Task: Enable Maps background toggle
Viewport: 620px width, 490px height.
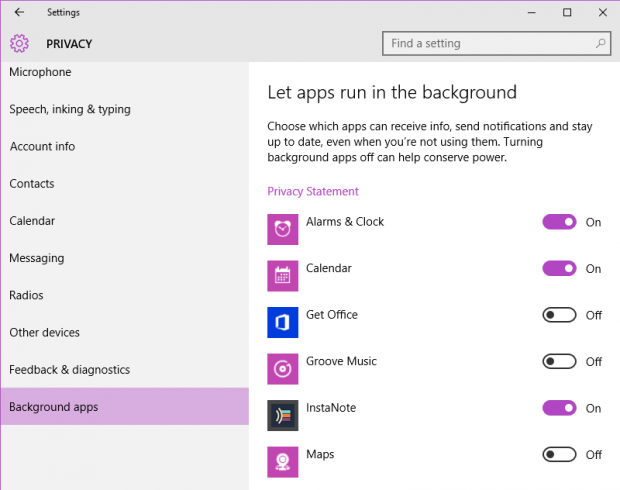Action: [x=559, y=454]
